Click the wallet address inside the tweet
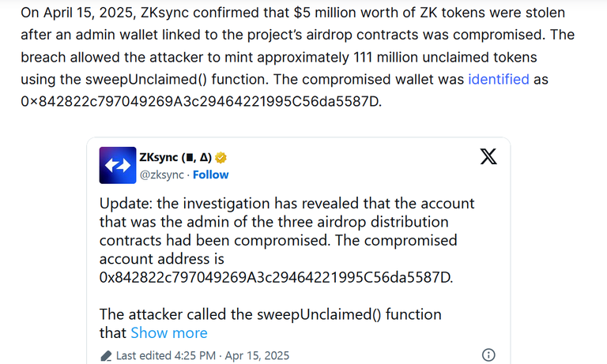The height and width of the screenshot is (364, 607). click(276, 277)
